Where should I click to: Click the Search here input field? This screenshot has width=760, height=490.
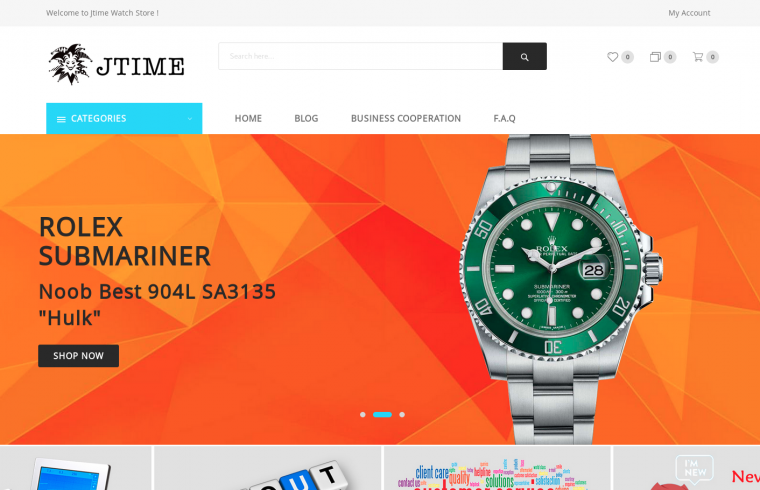361,56
